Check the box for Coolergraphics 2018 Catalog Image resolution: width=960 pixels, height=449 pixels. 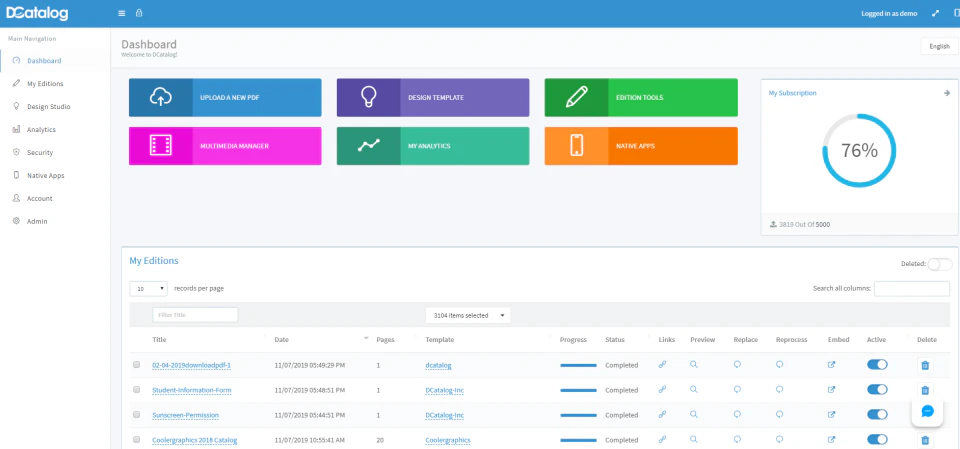click(x=137, y=440)
